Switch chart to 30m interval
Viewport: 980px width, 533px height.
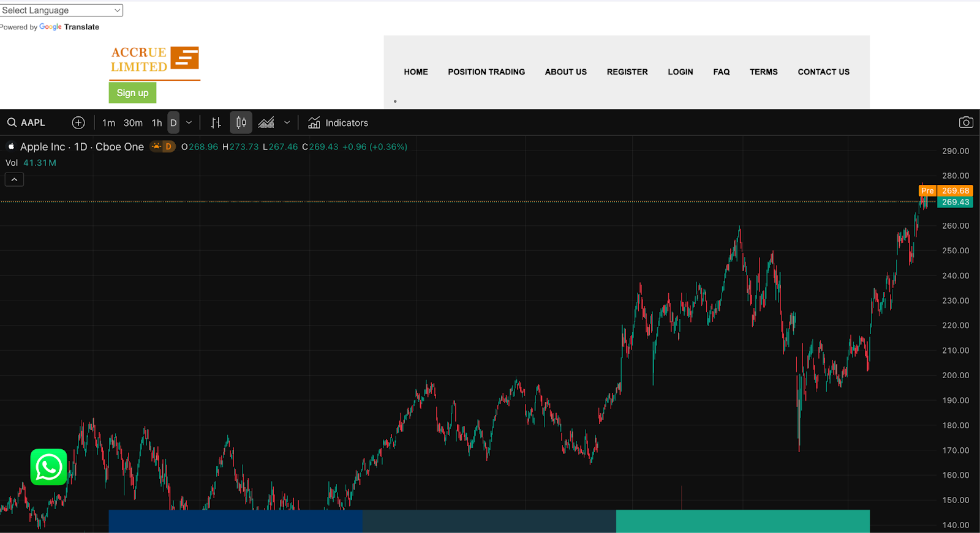coord(133,123)
